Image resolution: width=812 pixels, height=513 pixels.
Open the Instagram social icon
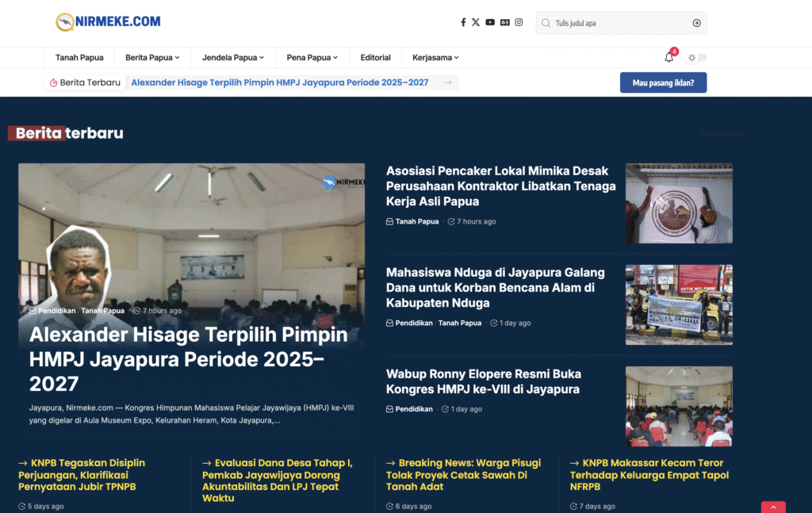click(x=519, y=22)
